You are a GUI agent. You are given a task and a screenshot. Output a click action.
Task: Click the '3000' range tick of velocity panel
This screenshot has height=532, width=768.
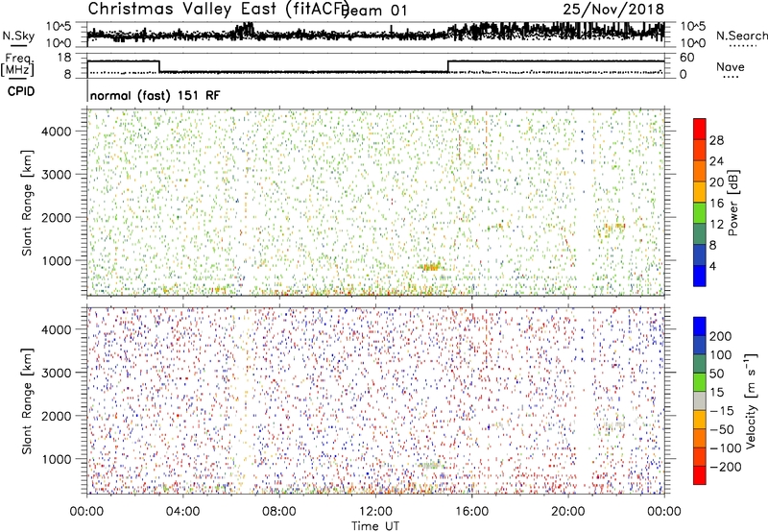point(57,373)
